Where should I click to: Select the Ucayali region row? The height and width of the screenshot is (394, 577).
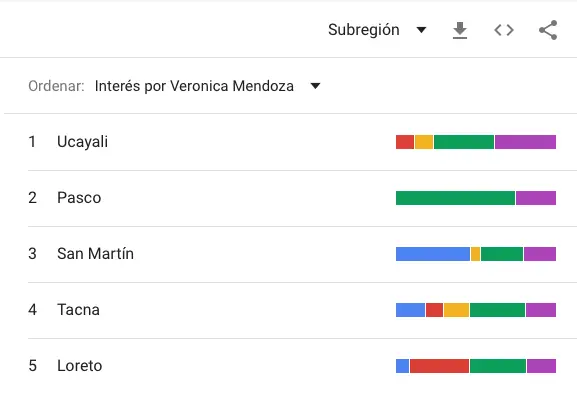point(292,142)
